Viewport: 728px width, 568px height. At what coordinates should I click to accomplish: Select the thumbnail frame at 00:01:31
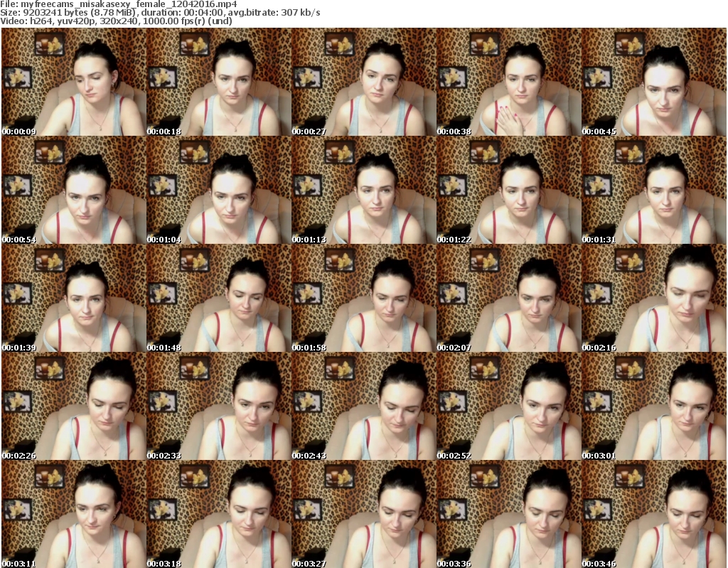[x=654, y=190]
